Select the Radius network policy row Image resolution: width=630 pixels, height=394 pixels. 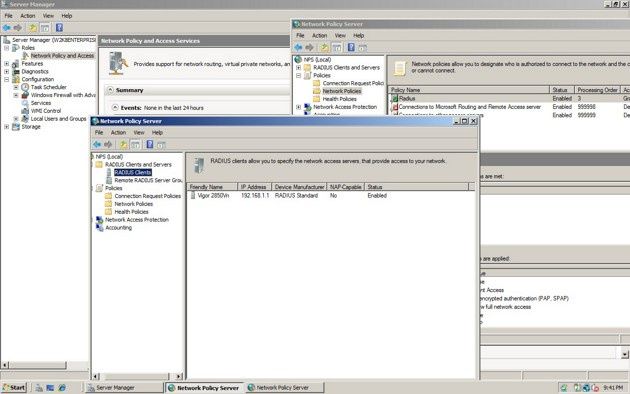click(509, 98)
